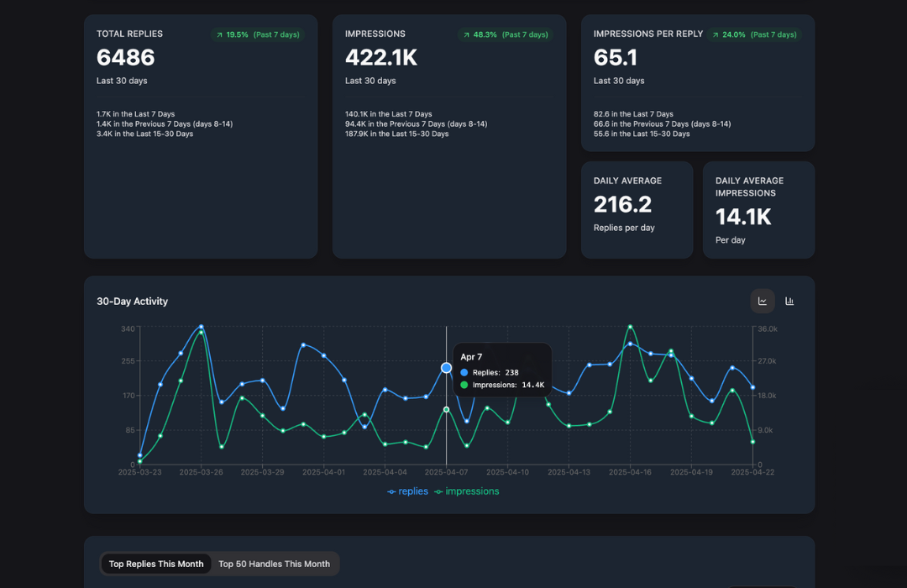The image size is (907, 588).
Task: Click the 19.5% past 7 days badge
Action: [x=258, y=34]
